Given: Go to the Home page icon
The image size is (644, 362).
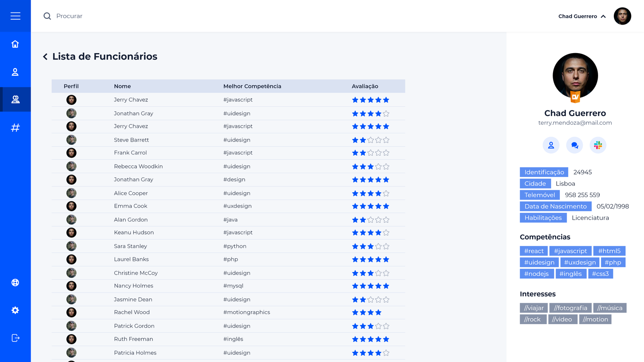Looking at the screenshot, I should click(x=15, y=44).
